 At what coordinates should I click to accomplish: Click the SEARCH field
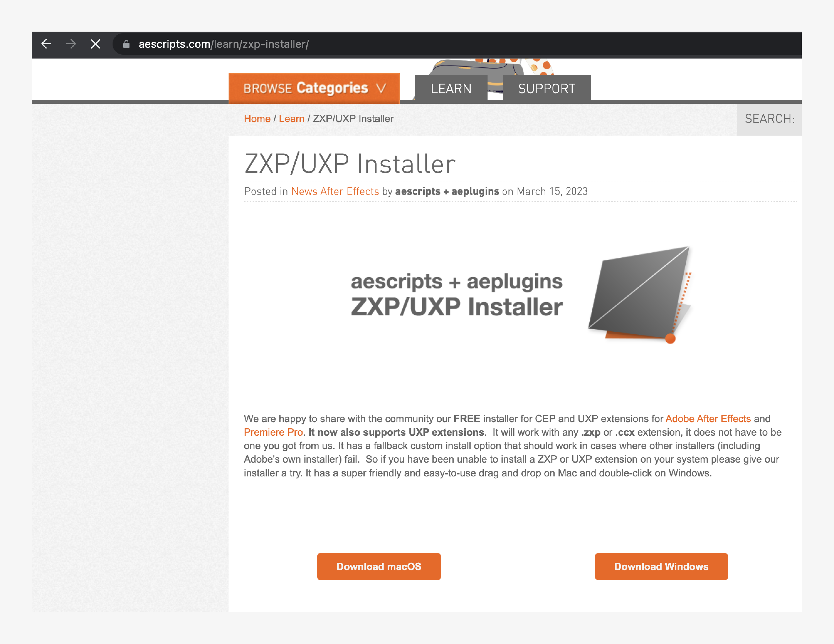(769, 119)
